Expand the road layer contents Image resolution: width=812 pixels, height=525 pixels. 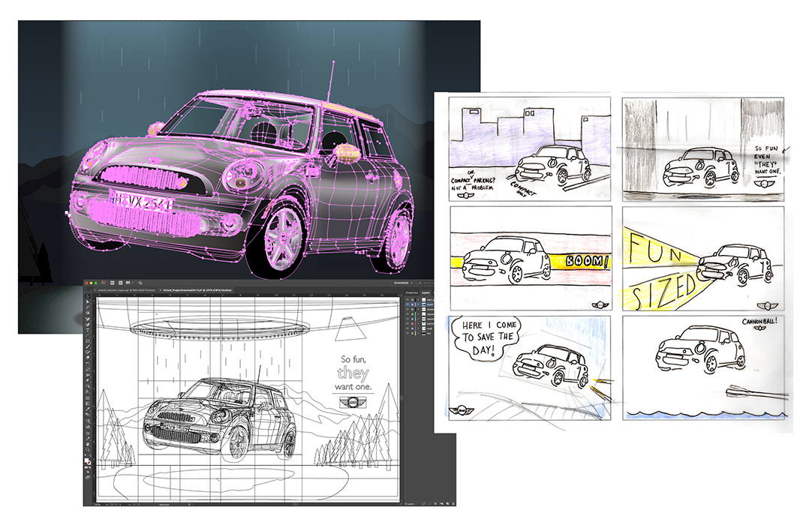pyautogui.click(x=419, y=328)
